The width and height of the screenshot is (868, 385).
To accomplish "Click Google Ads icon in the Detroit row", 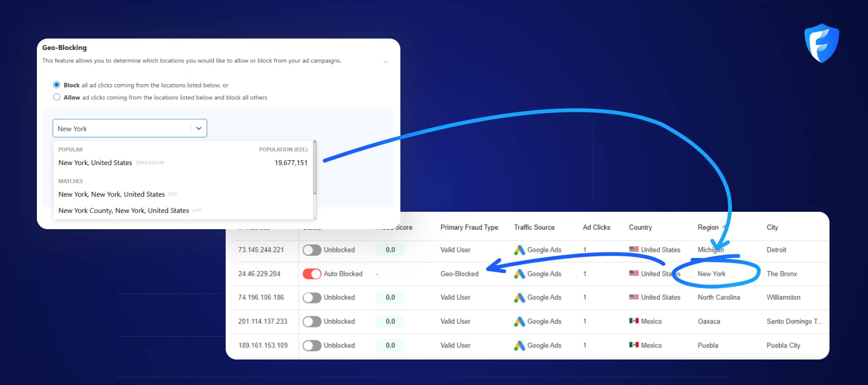I will click(519, 250).
